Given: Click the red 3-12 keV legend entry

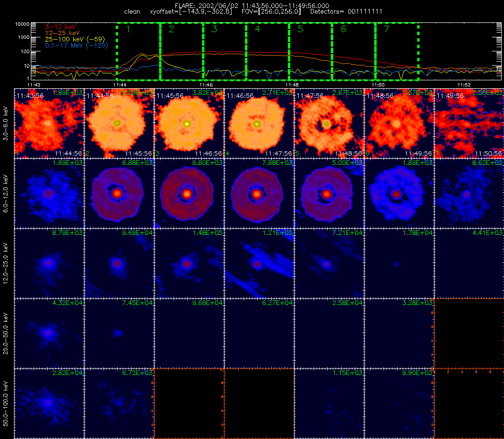Looking at the screenshot, I should [60, 27].
